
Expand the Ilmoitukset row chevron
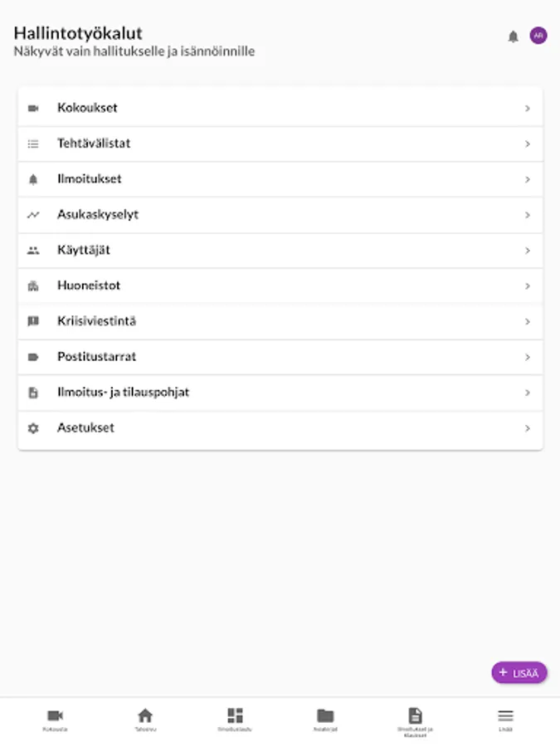tap(528, 179)
